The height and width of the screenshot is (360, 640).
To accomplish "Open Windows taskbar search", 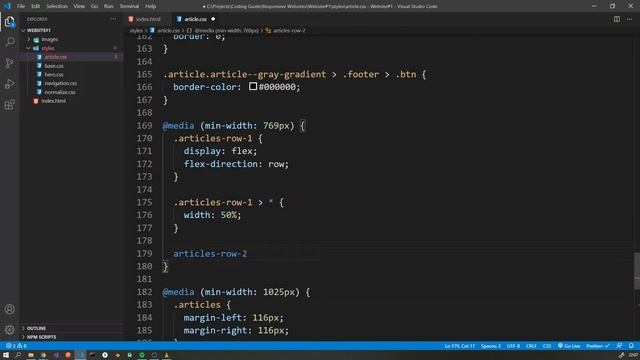I will coord(18,355).
